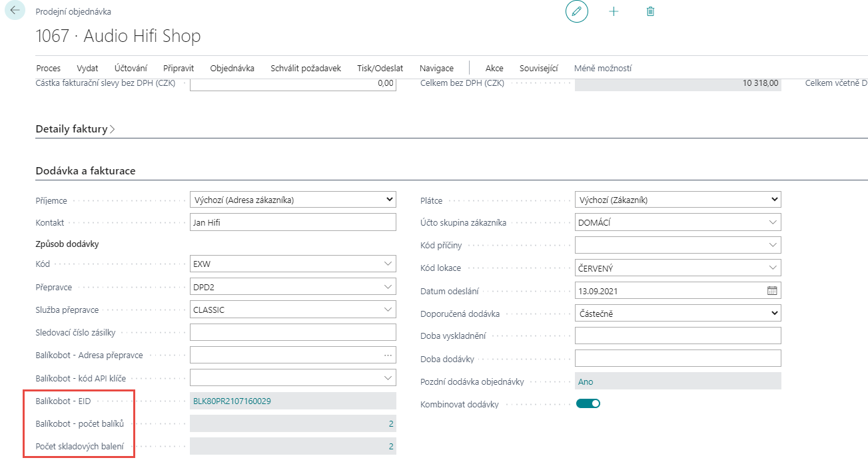
Task: Click the trash delete icon
Action: tap(650, 12)
